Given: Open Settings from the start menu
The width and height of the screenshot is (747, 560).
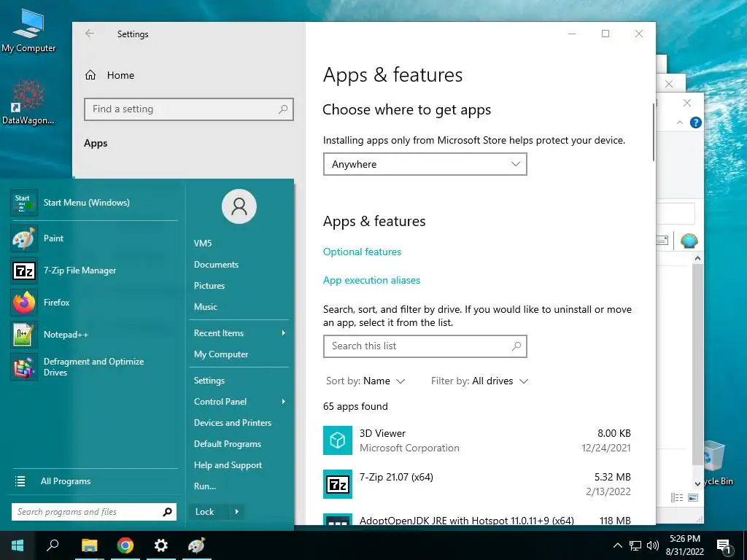Looking at the screenshot, I should click(209, 381).
